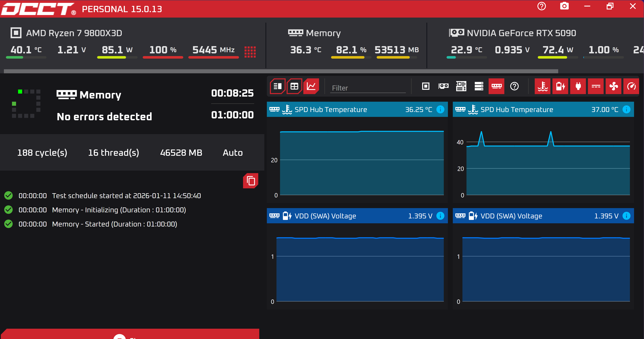The image size is (644, 339).
Task: Take a screenshot with the camera icon
Action: pos(564,6)
